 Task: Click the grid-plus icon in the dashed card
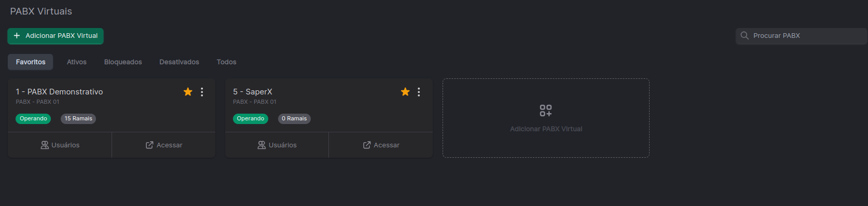click(x=546, y=111)
